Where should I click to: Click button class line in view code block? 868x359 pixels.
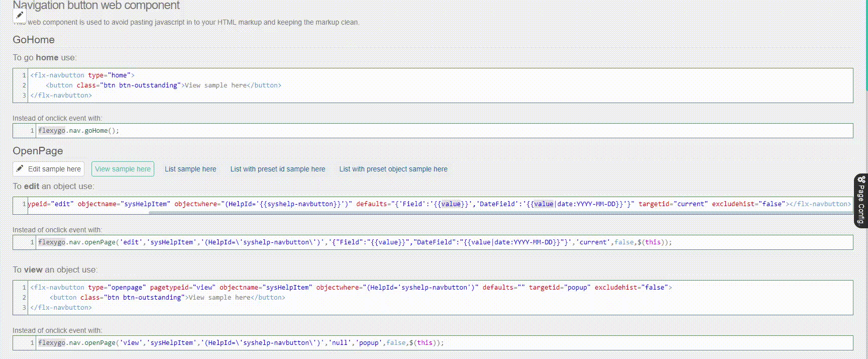(167, 298)
